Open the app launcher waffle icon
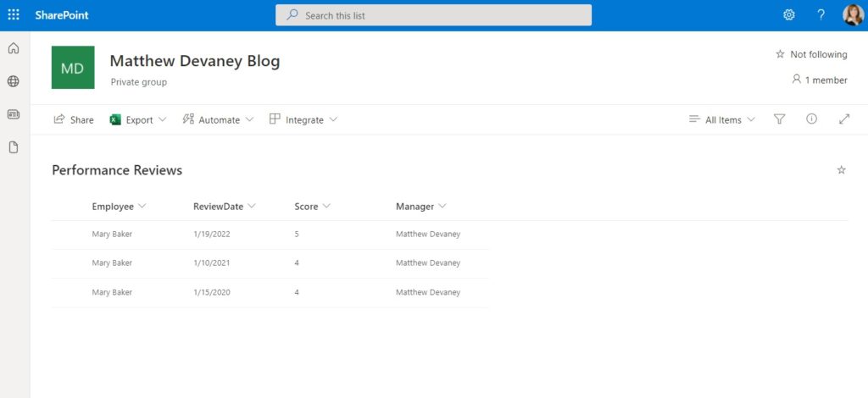 click(14, 15)
